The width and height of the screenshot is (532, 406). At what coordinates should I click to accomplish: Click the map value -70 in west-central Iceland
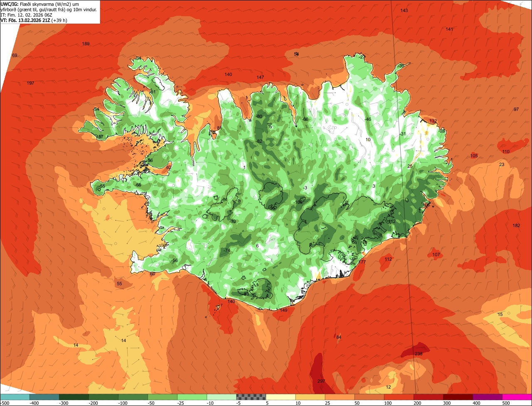(232, 221)
